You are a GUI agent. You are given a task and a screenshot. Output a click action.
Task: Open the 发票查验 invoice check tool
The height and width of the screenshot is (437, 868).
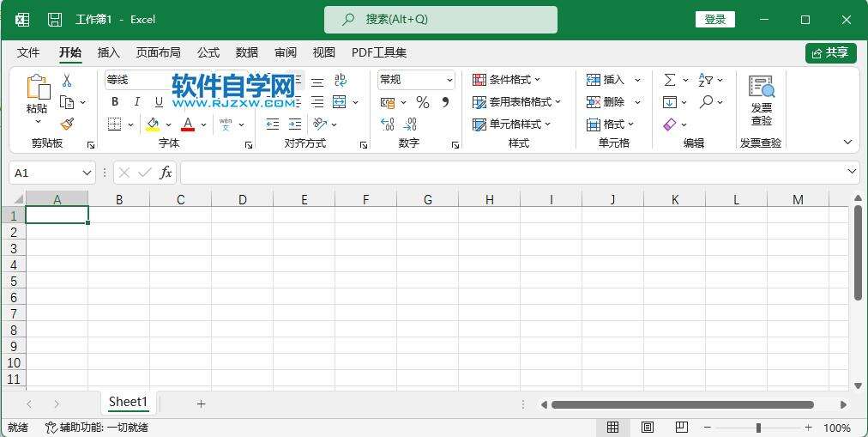pyautogui.click(x=761, y=101)
